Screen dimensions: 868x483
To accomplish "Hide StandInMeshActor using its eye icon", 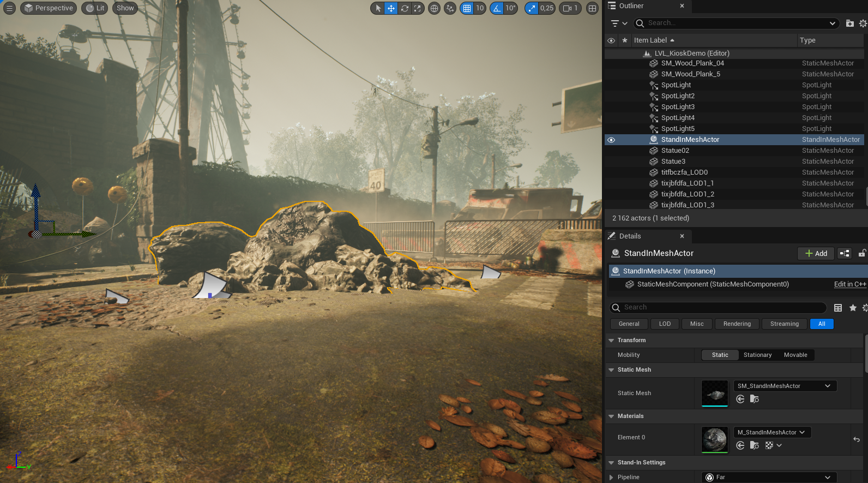I will click(611, 140).
